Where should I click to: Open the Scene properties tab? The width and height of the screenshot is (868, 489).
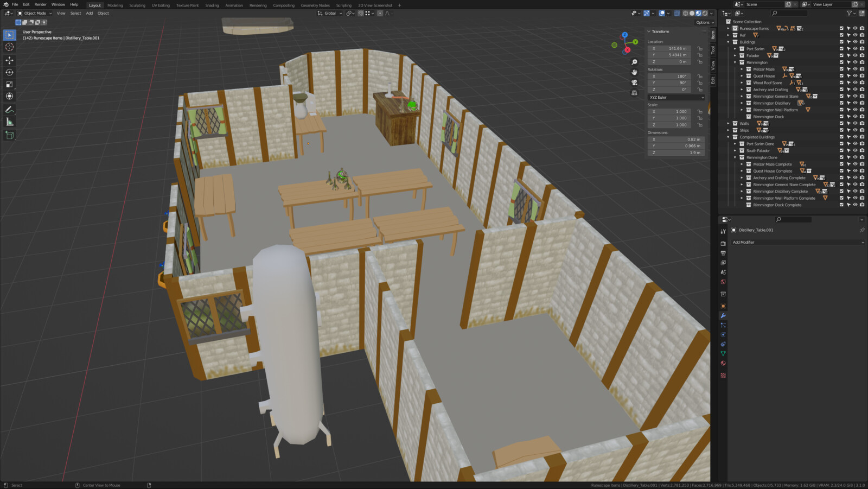coord(723,272)
